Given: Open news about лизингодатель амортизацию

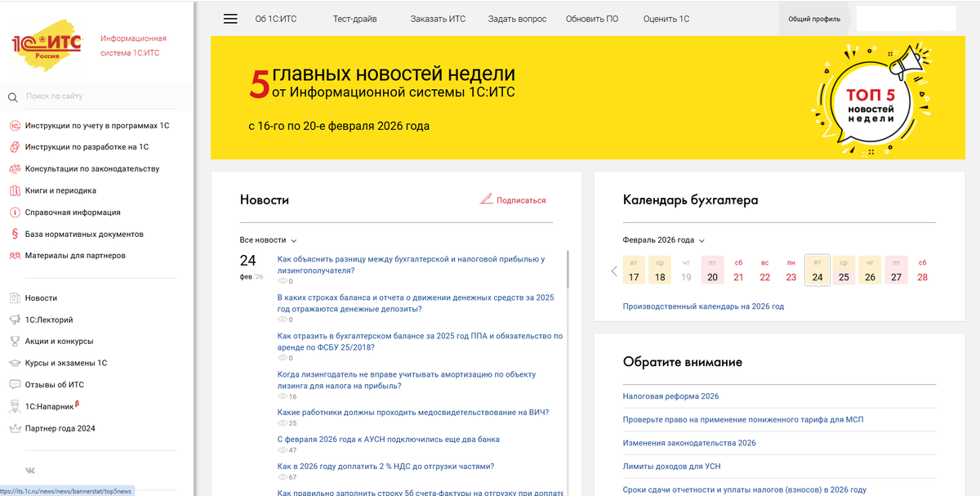Looking at the screenshot, I should (x=407, y=380).
